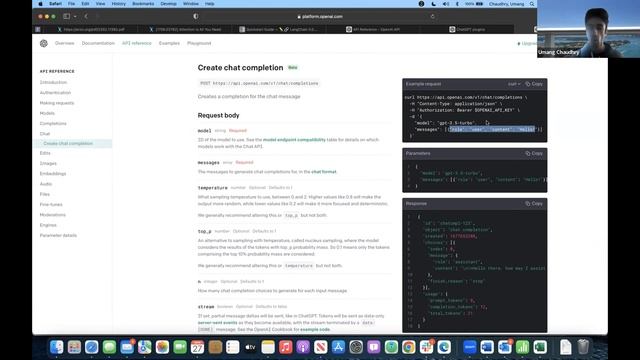Reload the page with the refresh icon
This screenshot has height=360, width=640.
click(433, 16)
